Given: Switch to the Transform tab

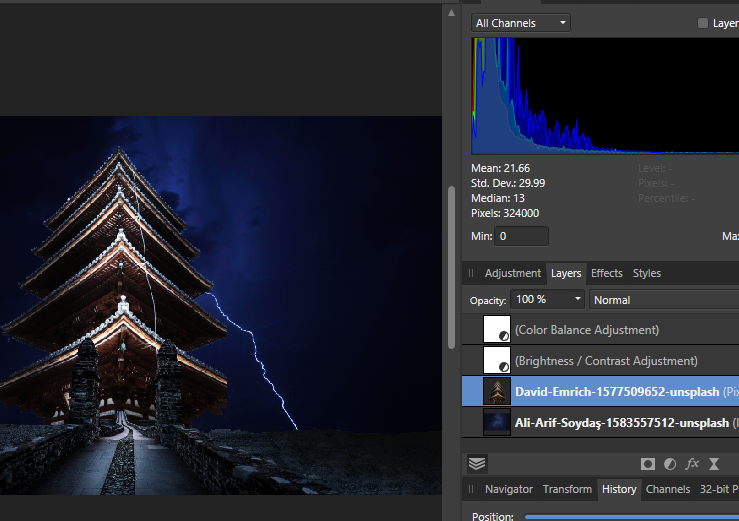Looking at the screenshot, I should (567, 489).
